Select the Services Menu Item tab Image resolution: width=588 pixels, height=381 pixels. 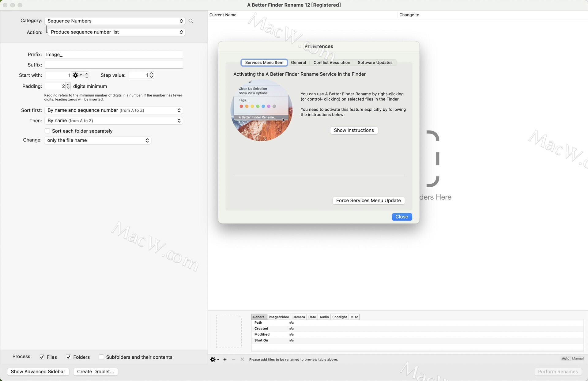click(264, 63)
